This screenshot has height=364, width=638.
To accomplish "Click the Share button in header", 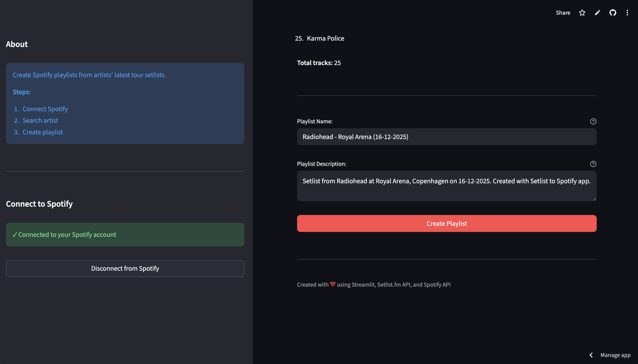I will point(563,13).
